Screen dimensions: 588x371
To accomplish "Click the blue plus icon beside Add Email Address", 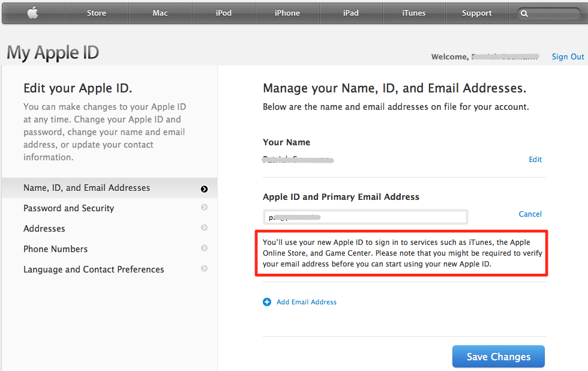I will point(267,302).
